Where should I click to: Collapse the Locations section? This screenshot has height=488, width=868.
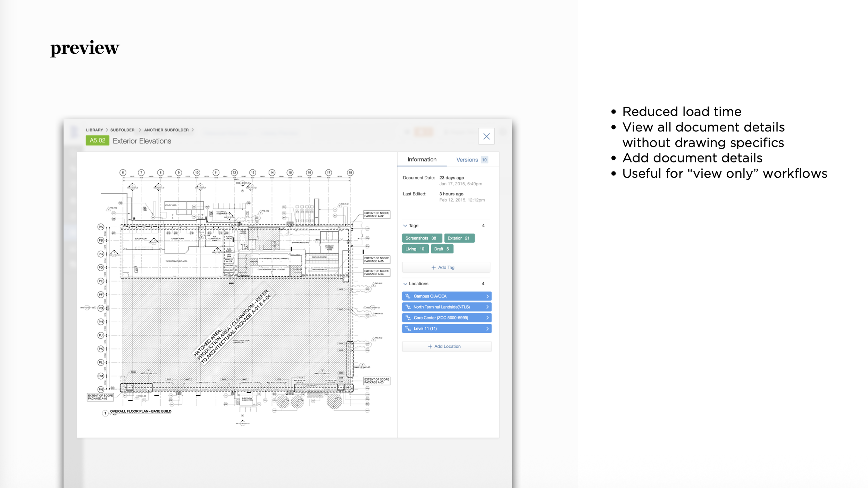click(x=405, y=284)
